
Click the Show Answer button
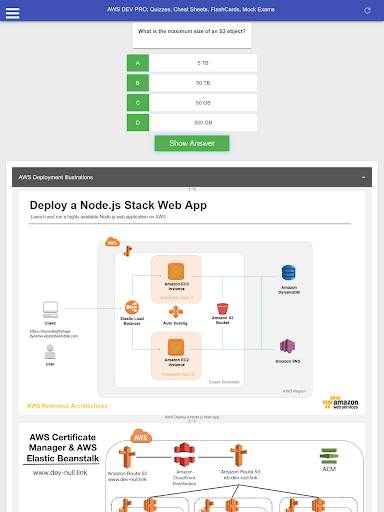pyautogui.click(x=192, y=143)
